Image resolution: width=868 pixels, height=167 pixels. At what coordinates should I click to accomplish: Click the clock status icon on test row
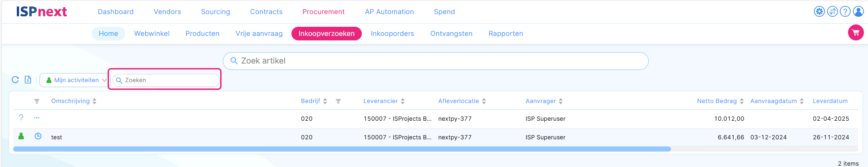[38, 136]
